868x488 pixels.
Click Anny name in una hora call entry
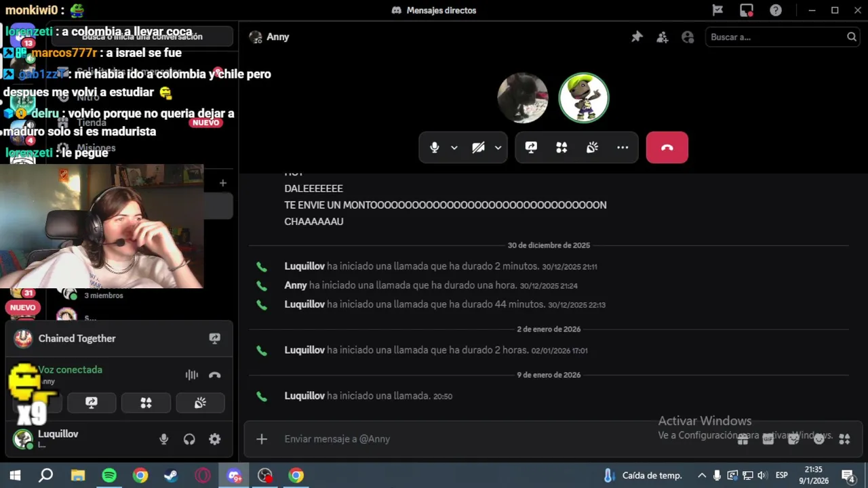[x=296, y=285]
